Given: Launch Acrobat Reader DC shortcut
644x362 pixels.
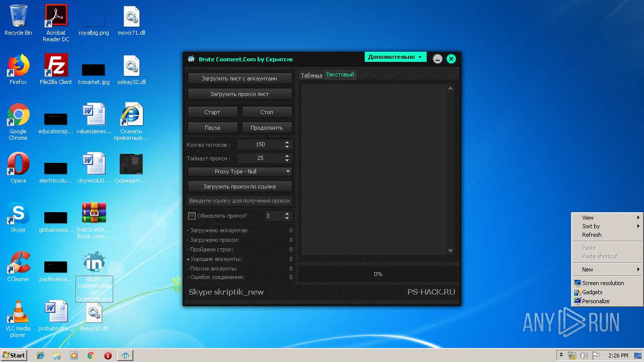Looking at the screenshot, I should click(56, 23).
